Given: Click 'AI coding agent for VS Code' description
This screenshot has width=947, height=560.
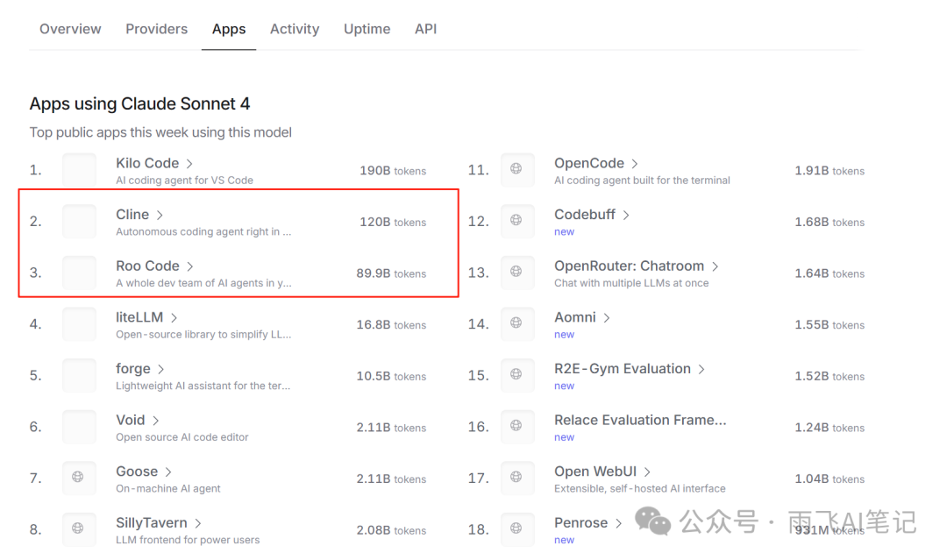Looking at the screenshot, I should (x=184, y=180).
